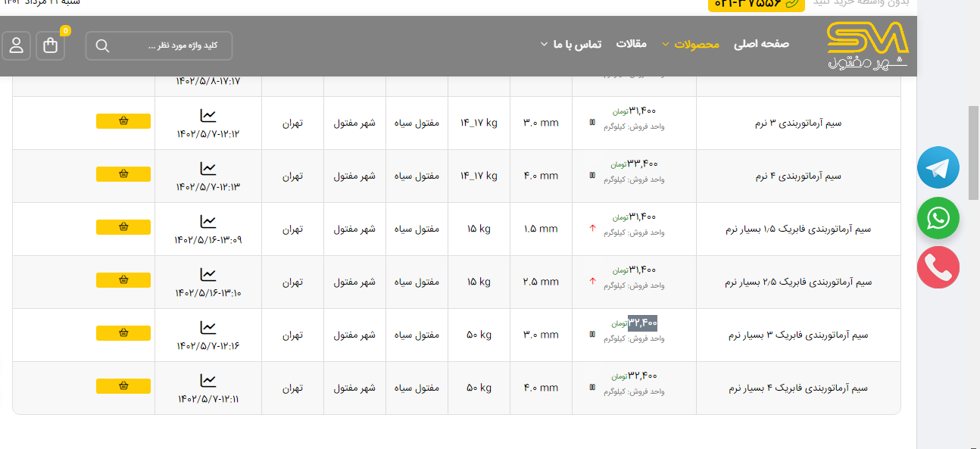
Task: Click the yellow phone number banner
Action: click(x=756, y=4)
